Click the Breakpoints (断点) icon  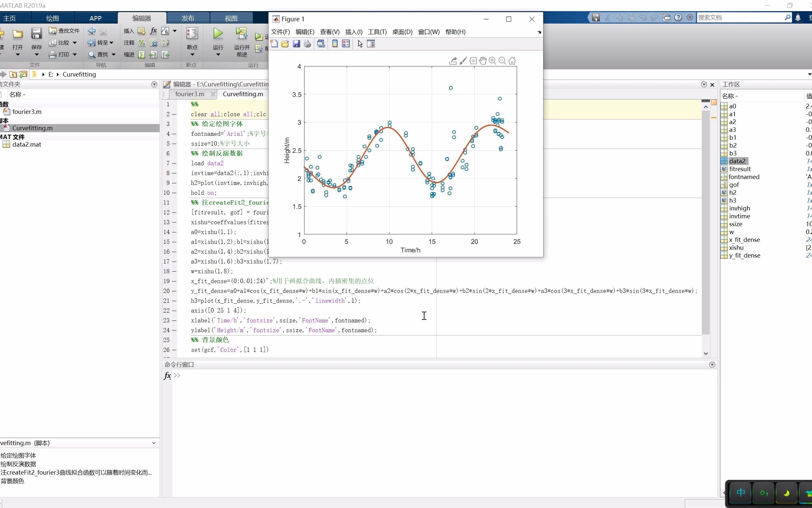(x=192, y=34)
